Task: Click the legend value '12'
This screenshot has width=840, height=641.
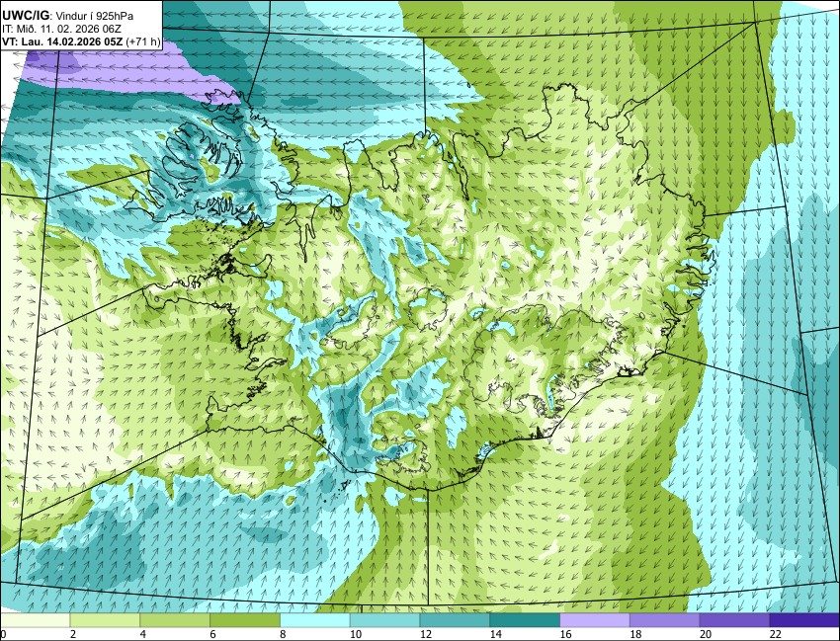Action: pyautogui.click(x=426, y=634)
